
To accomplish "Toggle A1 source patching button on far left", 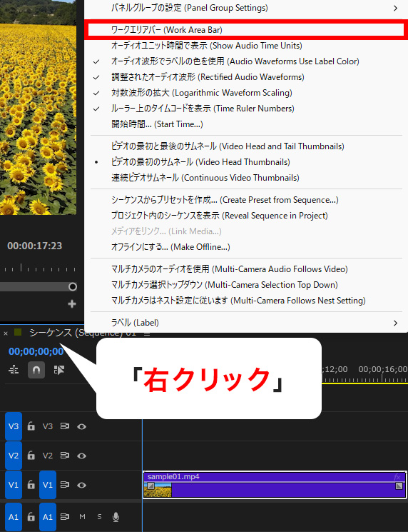I will click(14, 517).
